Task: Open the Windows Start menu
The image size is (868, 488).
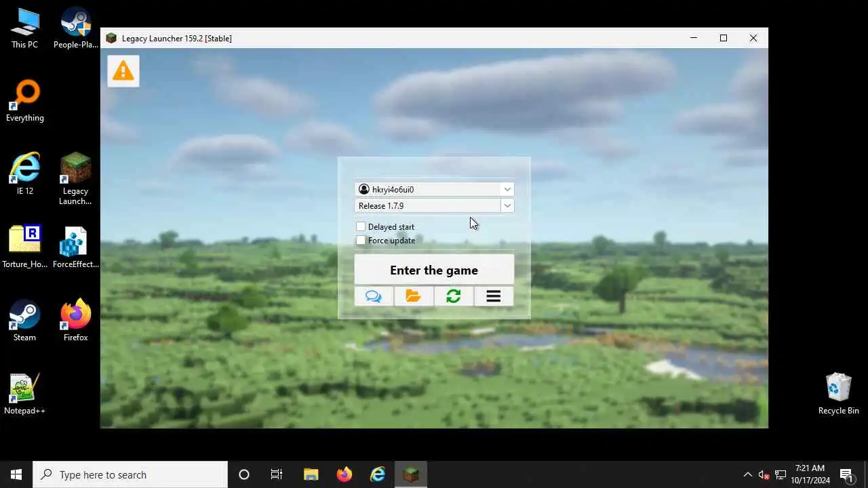Action: click(x=16, y=474)
